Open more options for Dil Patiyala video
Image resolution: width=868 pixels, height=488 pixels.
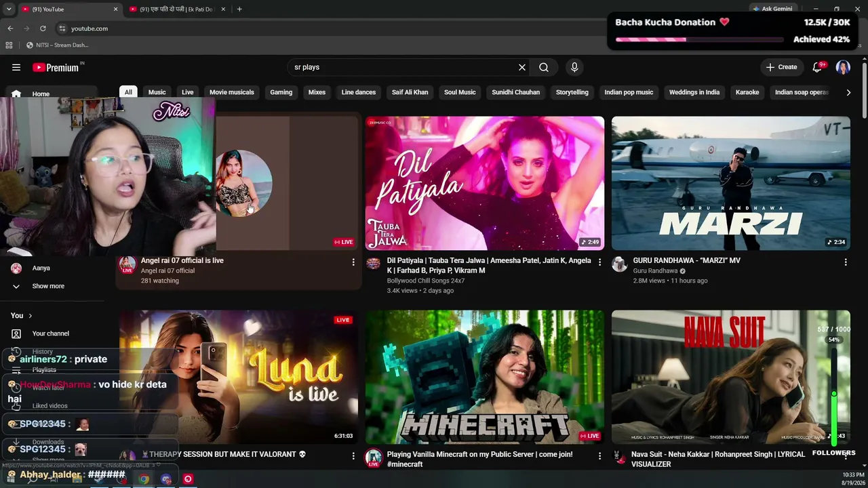(x=599, y=262)
